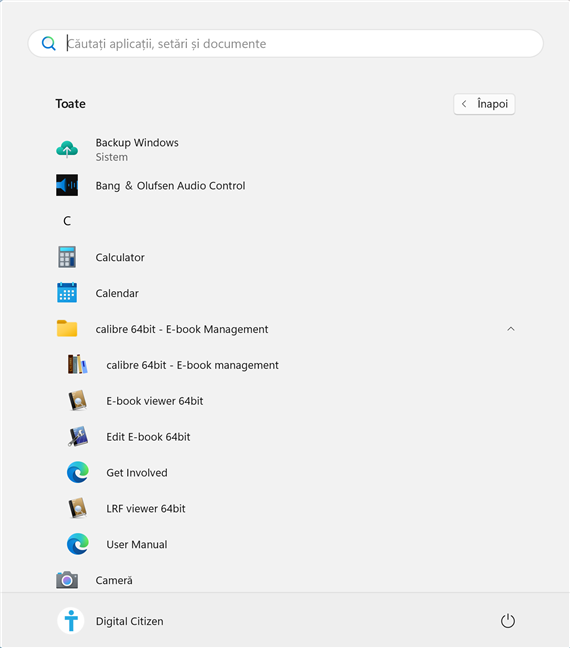Launch the Edit E-book 64bit icon
570x648 pixels.
pos(78,436)
